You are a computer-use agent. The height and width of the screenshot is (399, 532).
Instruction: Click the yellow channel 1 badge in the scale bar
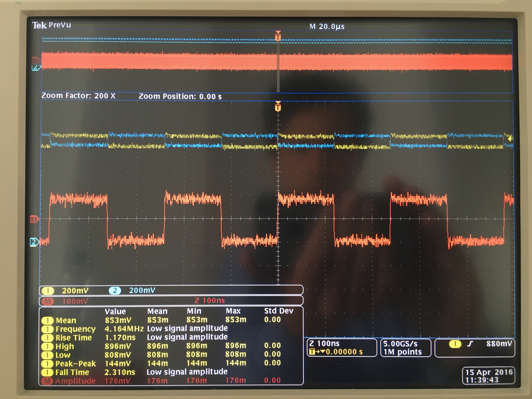pos(48,291)
